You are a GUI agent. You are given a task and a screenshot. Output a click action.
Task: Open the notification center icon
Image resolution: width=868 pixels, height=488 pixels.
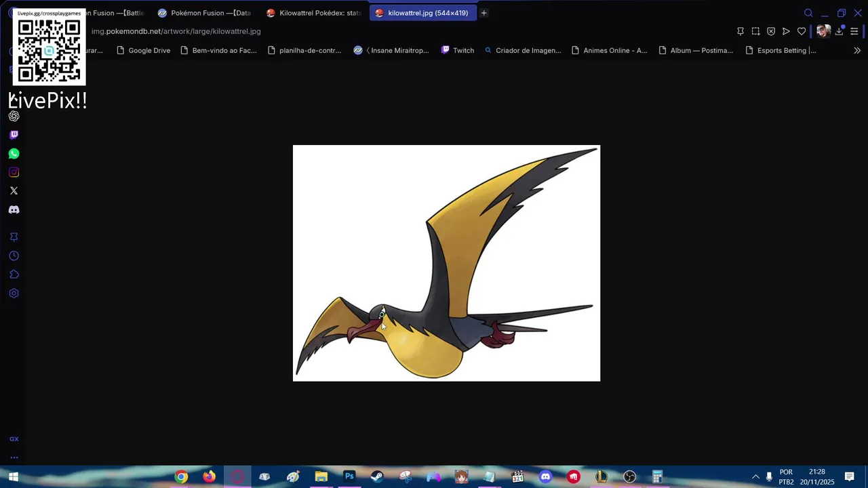tap(849, 477)
